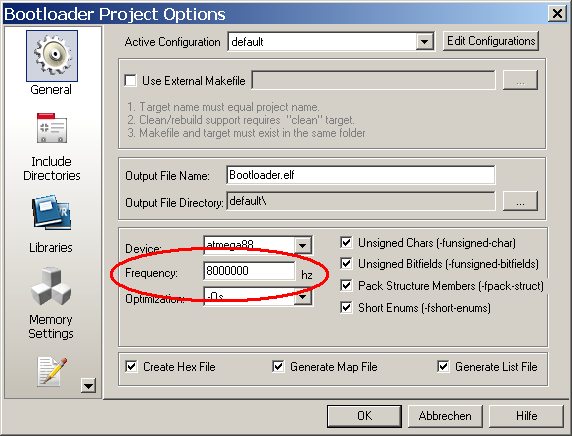Cancel with the Abbrechen button

coord(445,416)
